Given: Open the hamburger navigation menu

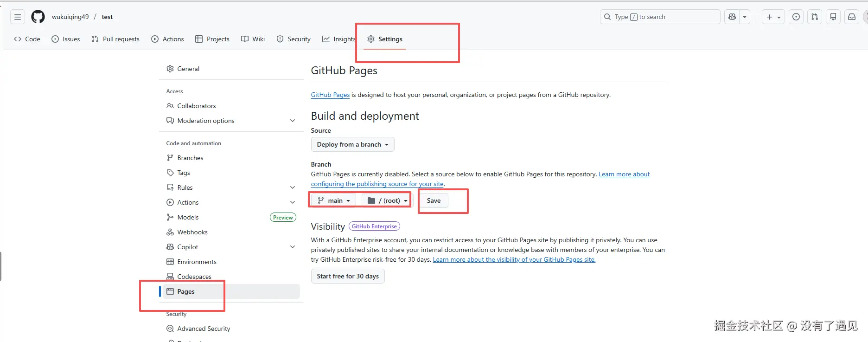Looking at the screenshot, I should point(18,17).
